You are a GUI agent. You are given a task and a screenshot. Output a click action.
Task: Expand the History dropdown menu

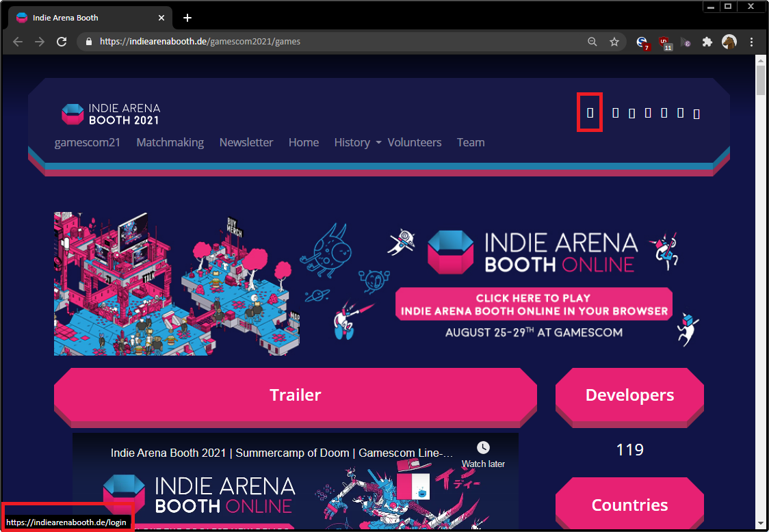pyautogui.click(x=358, y=142)
